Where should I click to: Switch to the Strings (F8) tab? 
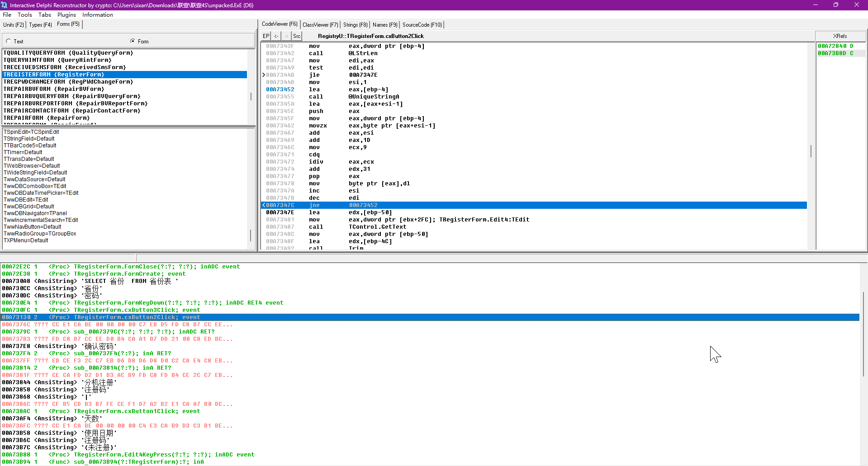[x=355, y=25]
